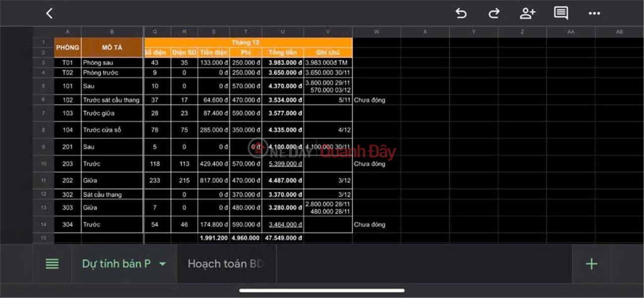Tap the back arrow icon

tap(49, 13)
